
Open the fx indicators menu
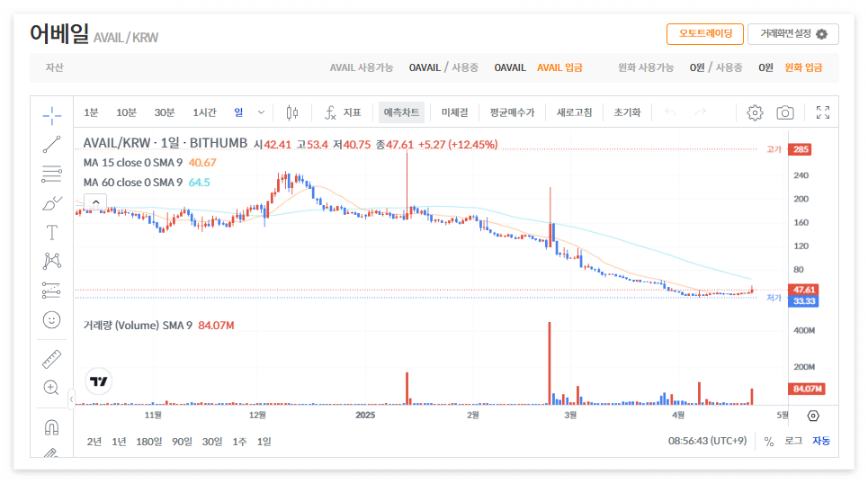343,112
